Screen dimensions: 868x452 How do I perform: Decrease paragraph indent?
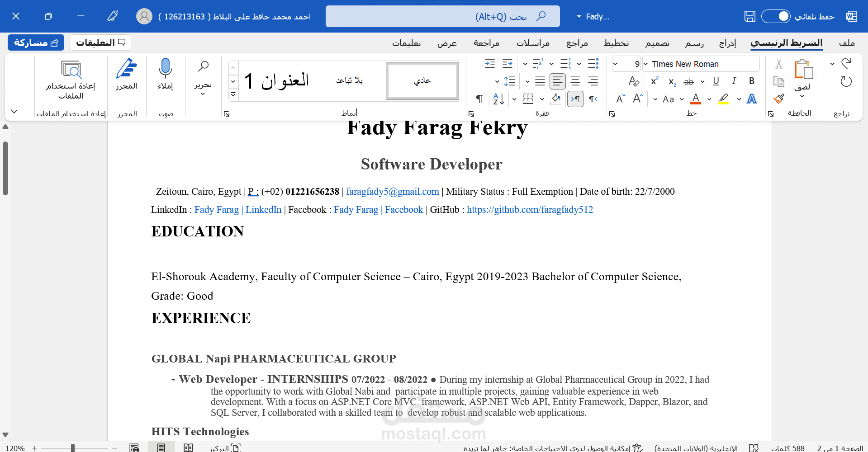point(508,63)
